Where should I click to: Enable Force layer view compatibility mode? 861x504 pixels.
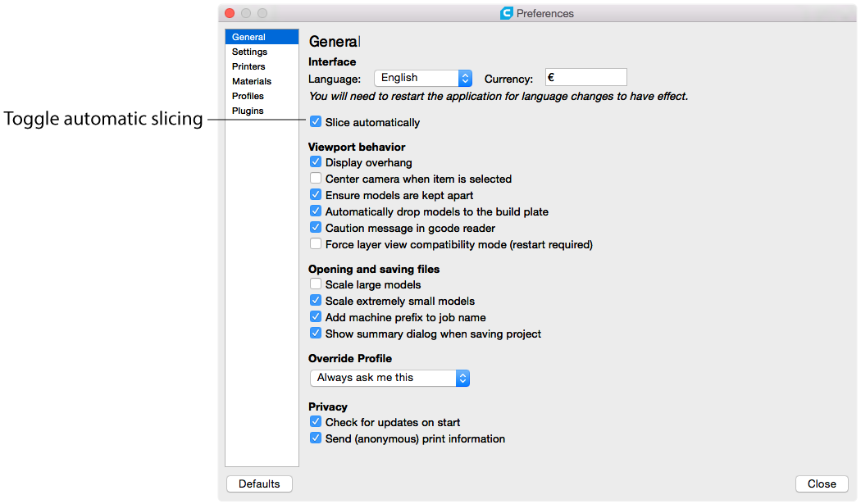[x=315, y=243]
